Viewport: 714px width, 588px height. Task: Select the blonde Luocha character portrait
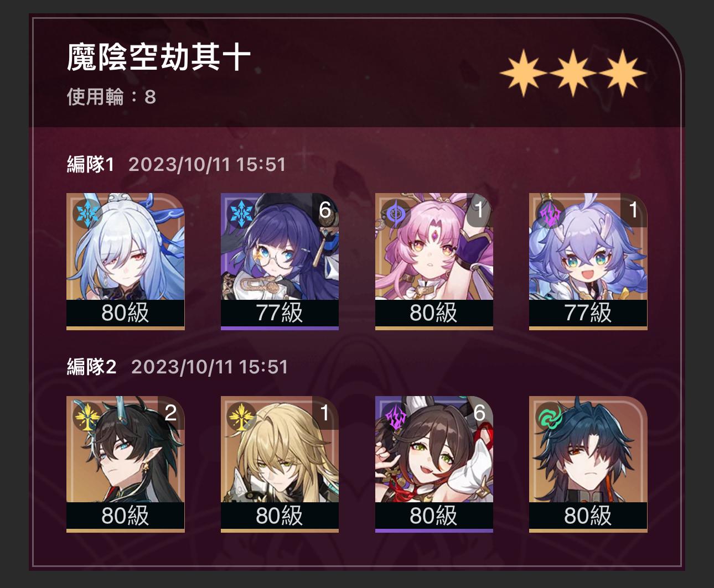[x=280, y=464]
